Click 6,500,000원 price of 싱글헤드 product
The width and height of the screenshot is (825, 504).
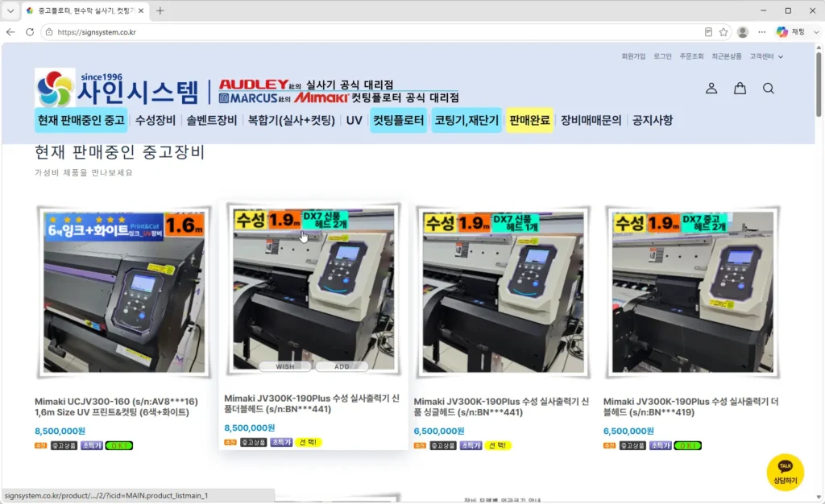[x=439, y=431]
